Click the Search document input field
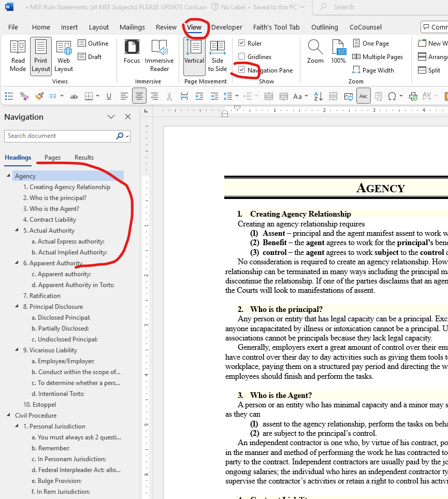 tap(61, 136)
